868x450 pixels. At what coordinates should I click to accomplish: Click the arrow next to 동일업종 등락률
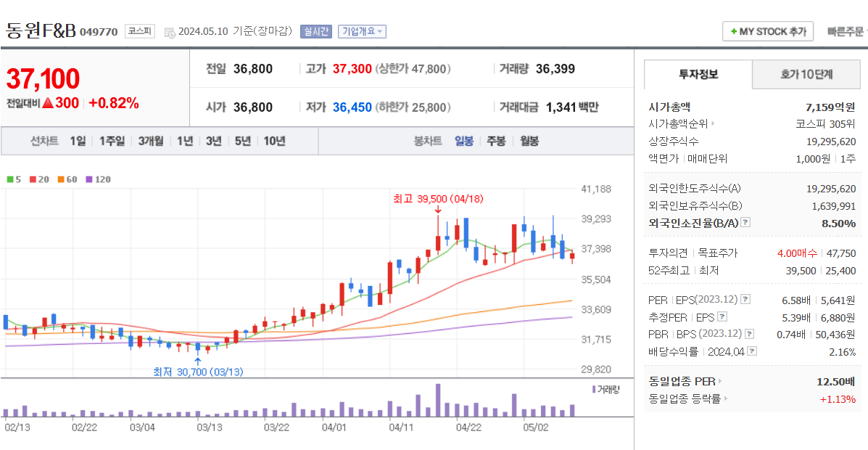point(726,398)
